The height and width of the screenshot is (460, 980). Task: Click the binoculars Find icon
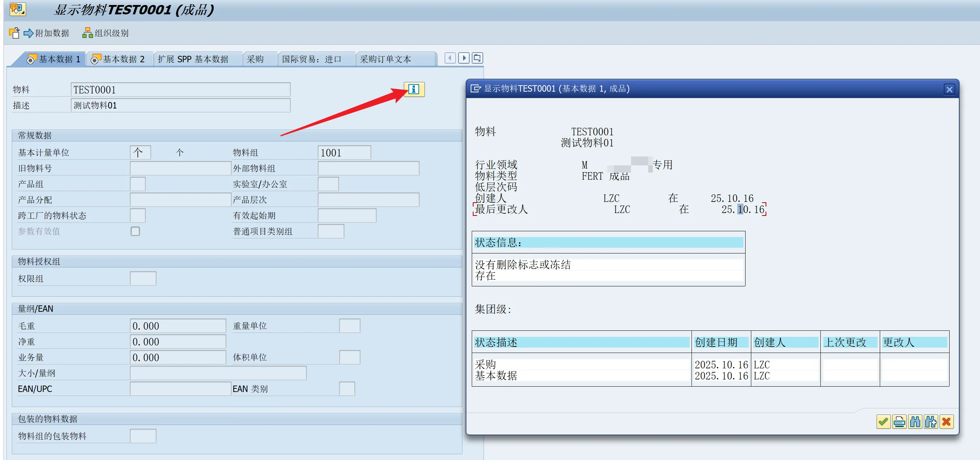point(915,422)
